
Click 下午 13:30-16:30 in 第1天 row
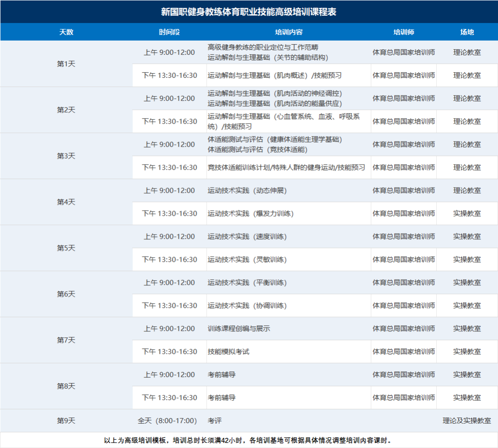tap(169, 75)
